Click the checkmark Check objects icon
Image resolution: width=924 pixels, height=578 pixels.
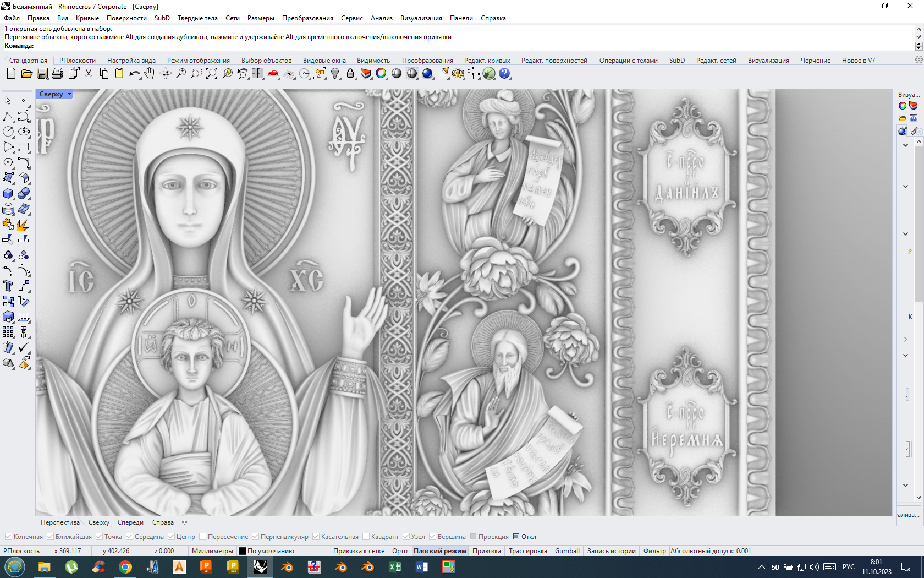click(24, 347)
